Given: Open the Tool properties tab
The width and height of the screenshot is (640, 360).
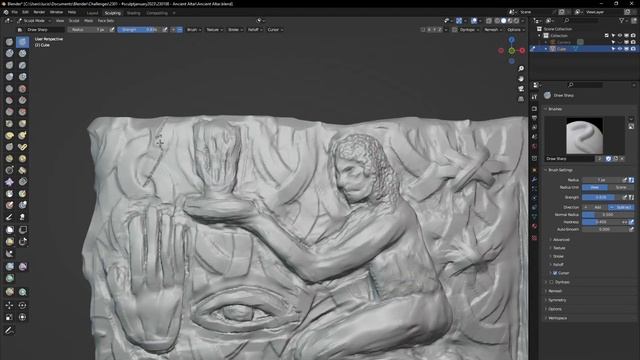Looking at the screenshot, I should pyautogui.click(x=534, y=97).
